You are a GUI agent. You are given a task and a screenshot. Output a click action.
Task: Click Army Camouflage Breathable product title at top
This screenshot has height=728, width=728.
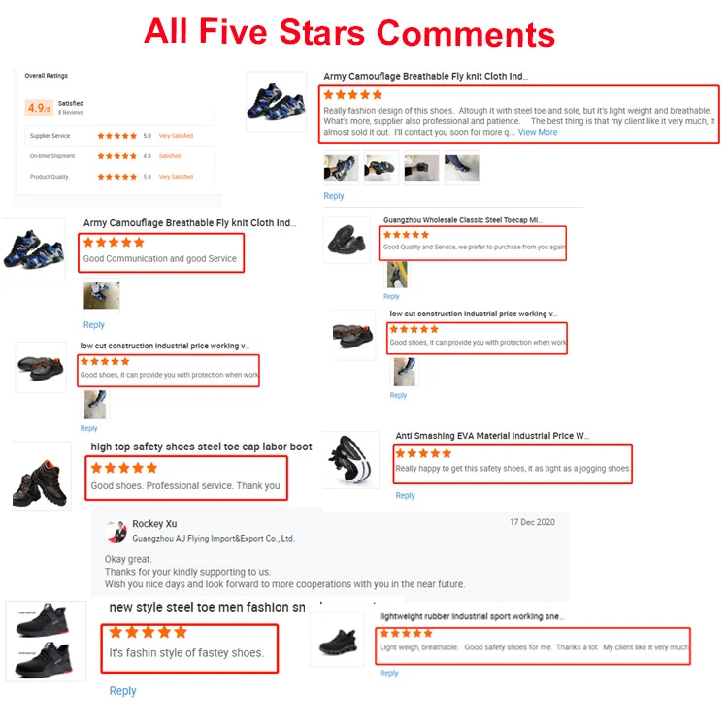pos(425,76)
